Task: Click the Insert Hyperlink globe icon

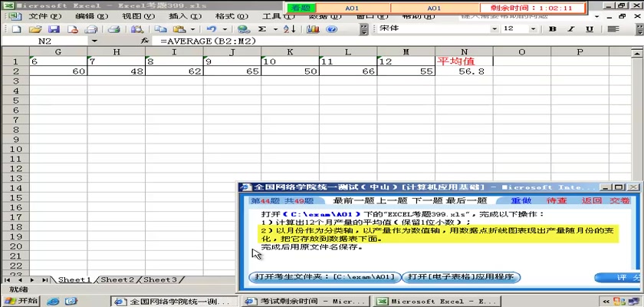Action: point(244,29)
